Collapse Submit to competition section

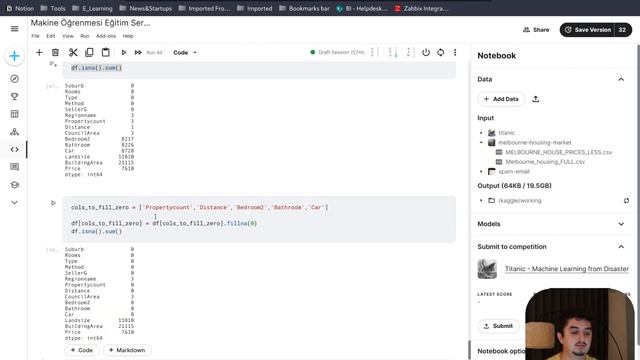coord(621,247)
